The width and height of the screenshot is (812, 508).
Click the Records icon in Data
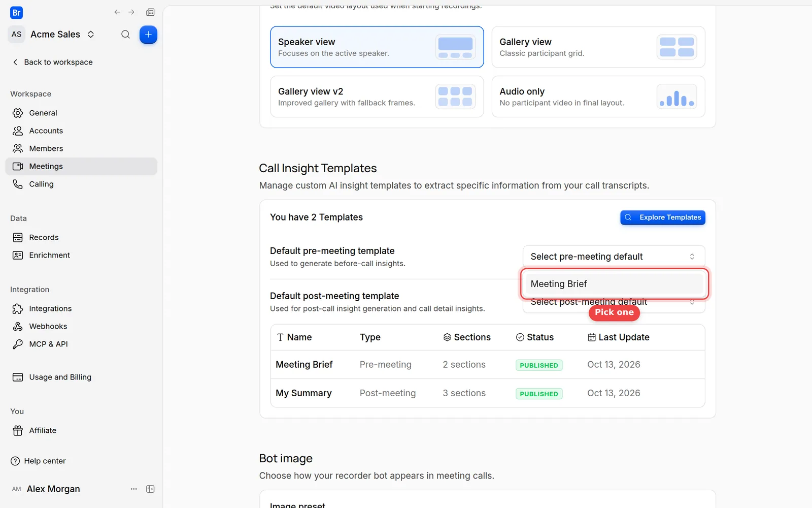click(x=18, y=237)
